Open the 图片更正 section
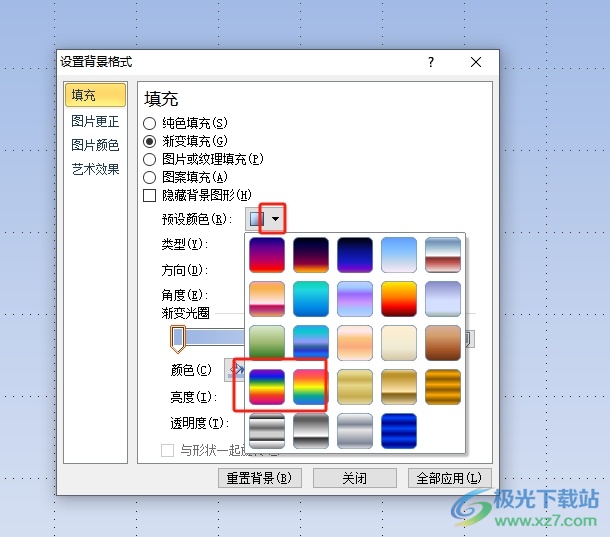This screenshot has width=610, height=537. point(95,121)
